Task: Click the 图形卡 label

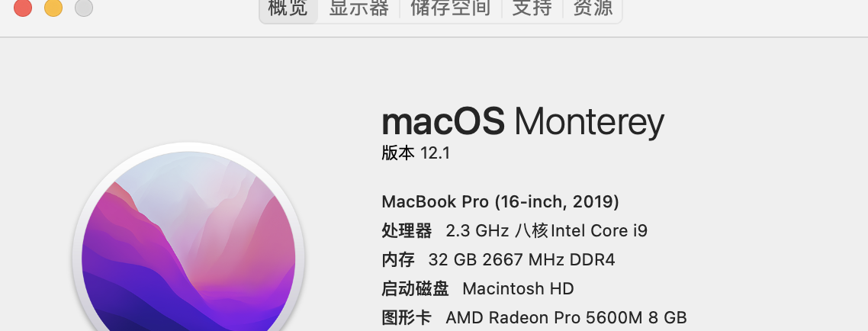Action: 407,317
